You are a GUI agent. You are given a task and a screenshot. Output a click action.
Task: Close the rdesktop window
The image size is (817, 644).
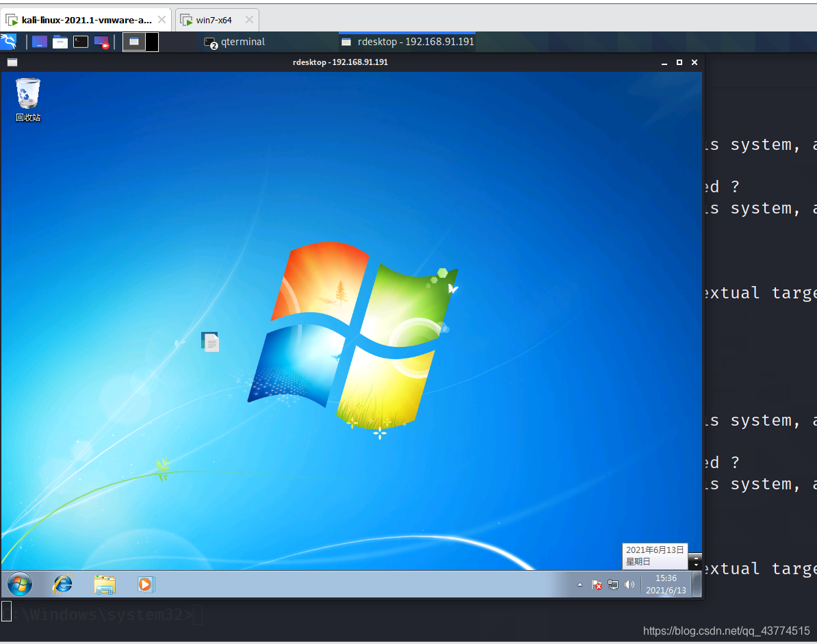point(695,62)
